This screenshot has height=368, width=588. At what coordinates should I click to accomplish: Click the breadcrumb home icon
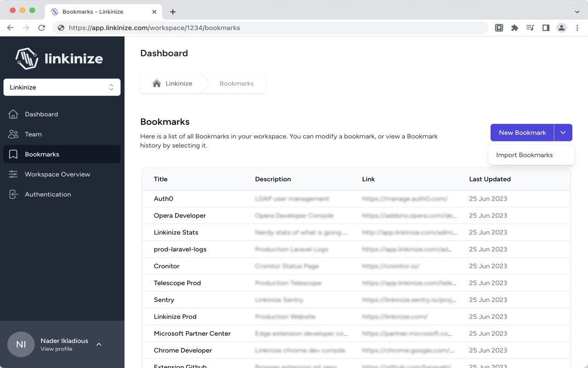point(157,83)
